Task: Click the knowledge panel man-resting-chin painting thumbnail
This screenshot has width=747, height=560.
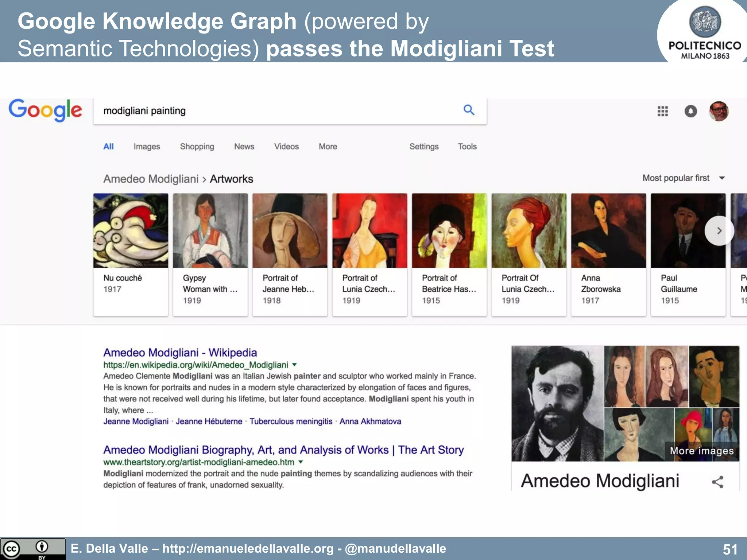Action: coord(714,376)
